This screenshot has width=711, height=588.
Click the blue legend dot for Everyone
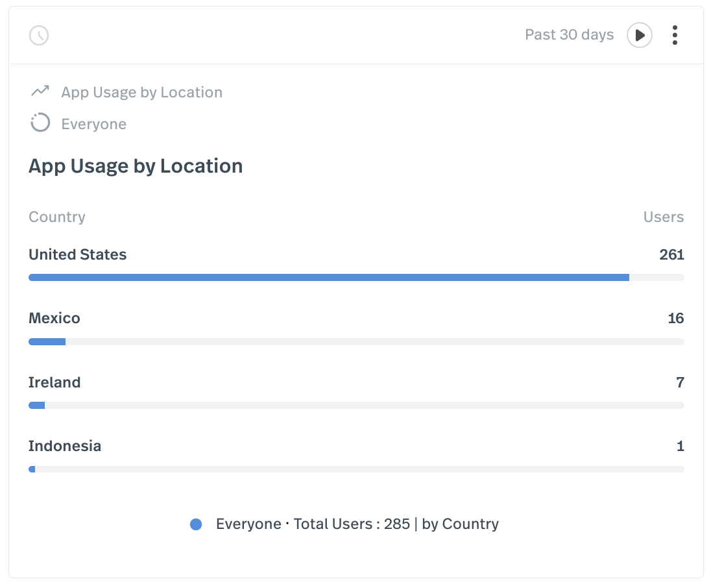(196, 524)
